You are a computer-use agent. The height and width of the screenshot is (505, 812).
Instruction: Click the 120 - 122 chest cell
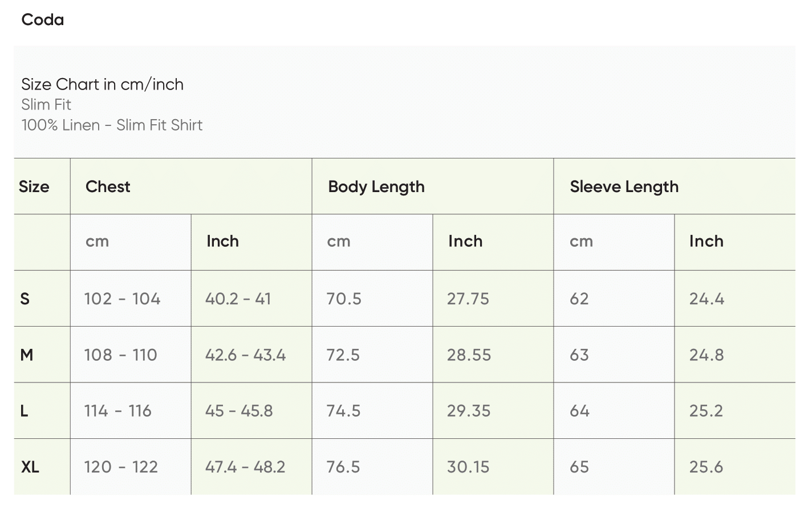click(x=121, y=467)
